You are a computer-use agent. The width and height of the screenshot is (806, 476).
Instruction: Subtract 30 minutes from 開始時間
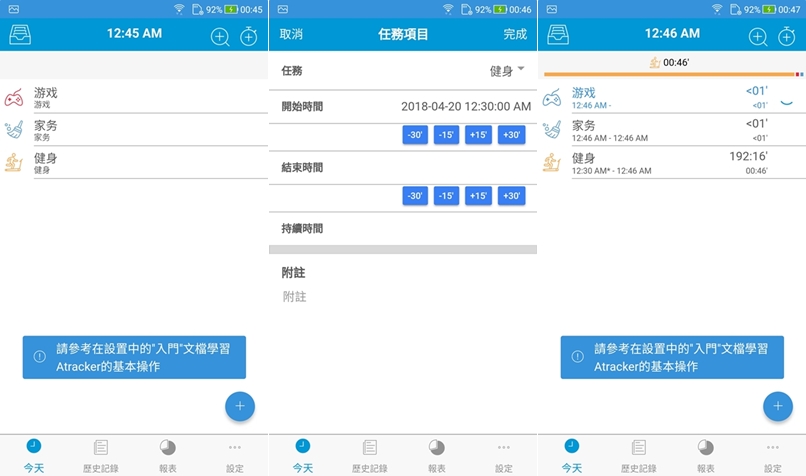pyautogui.click(x=415, y=135)
